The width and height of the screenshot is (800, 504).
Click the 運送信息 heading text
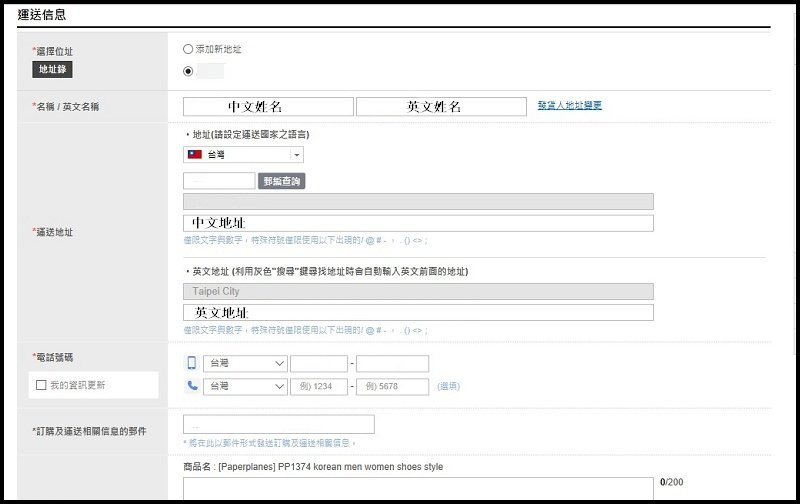coord(42,15)
